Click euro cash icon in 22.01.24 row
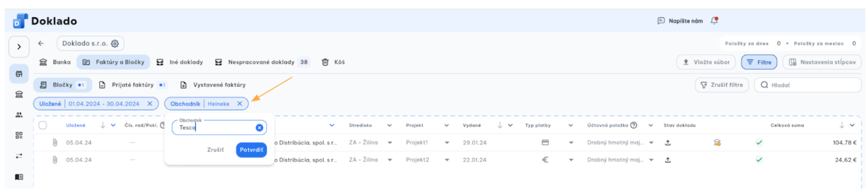Screen dimensions: 868x195 click(545, 160)
